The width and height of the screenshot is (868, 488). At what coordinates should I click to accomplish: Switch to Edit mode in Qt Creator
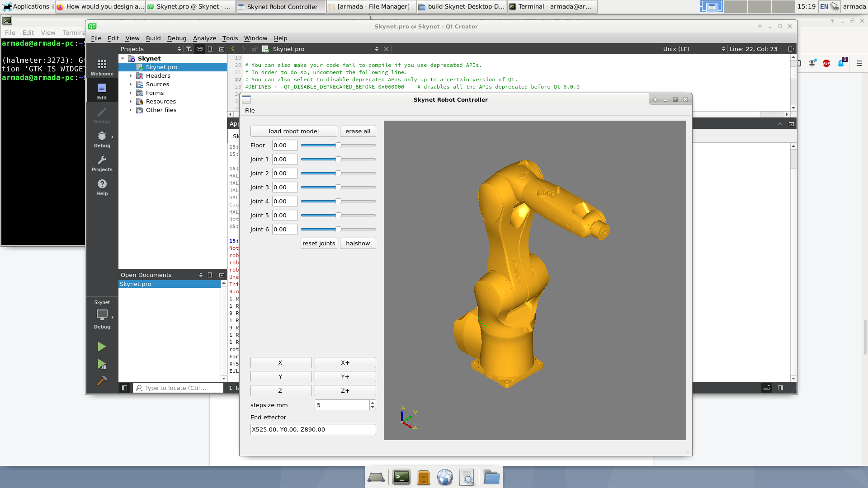point(102,91)
